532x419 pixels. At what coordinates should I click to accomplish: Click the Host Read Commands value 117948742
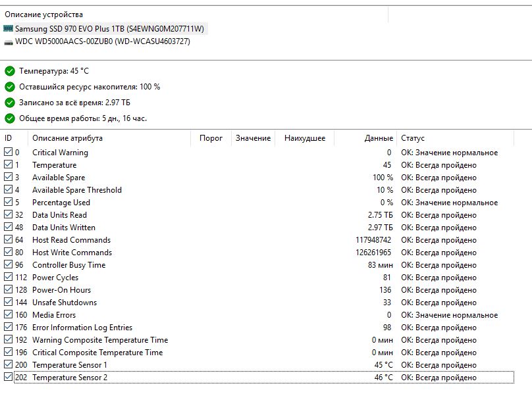[373, 240]
